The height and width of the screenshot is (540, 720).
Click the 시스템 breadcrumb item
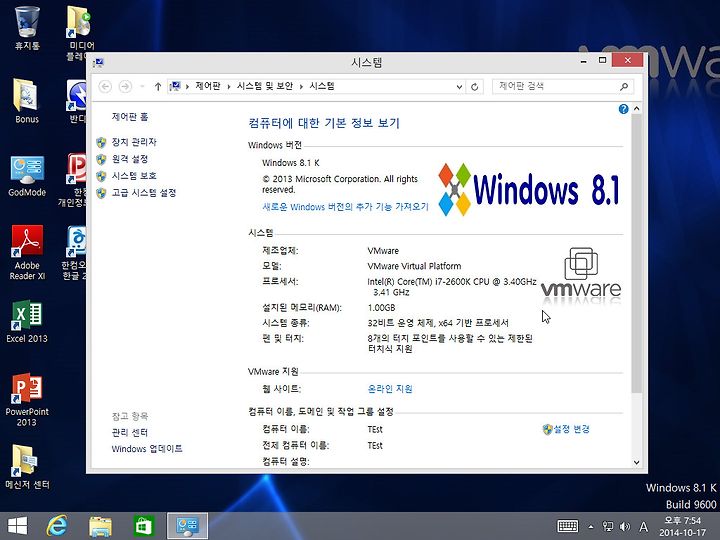pyautogui.click(x=322, y=86)
